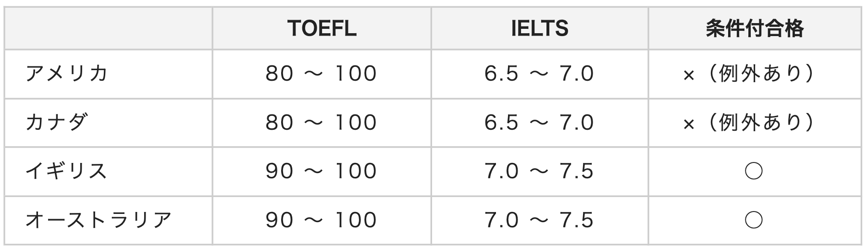868x249 pixels.
Task: Click アメリカ TOEFL score 80 ～ 100
Action: (x=321, y=74)
